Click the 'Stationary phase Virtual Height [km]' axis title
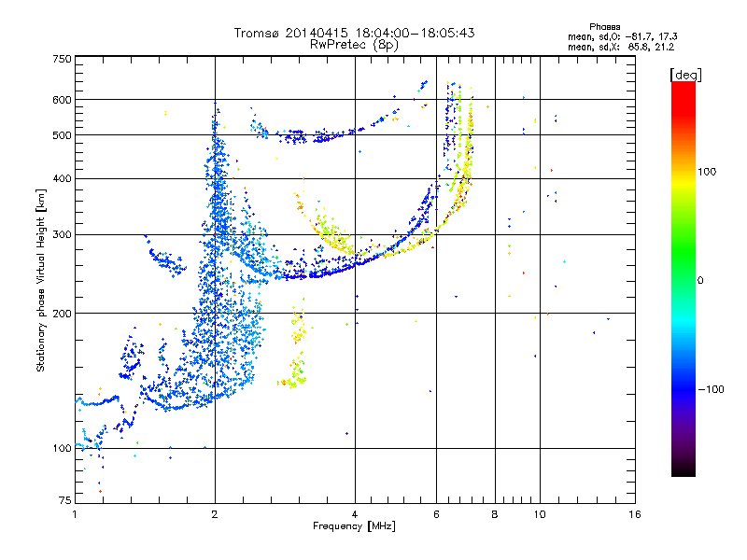 coord(41,281)
